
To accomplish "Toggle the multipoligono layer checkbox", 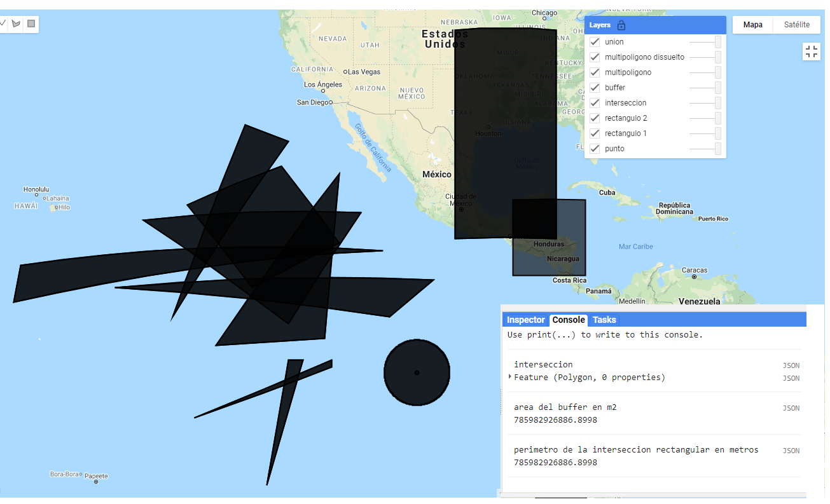I will pos(595,72).
